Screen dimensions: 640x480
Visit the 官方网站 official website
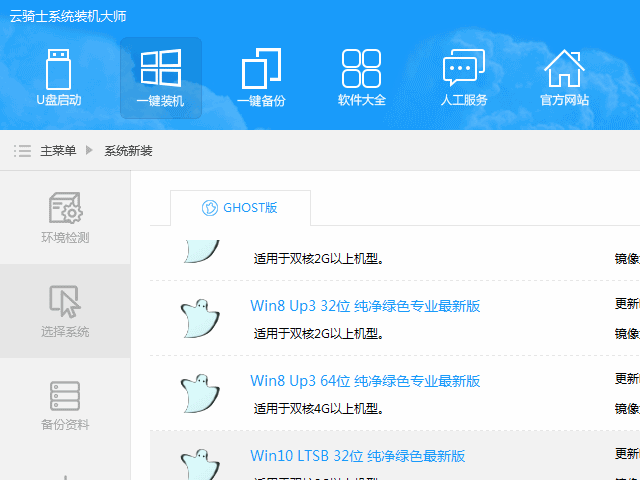point(564,78)
